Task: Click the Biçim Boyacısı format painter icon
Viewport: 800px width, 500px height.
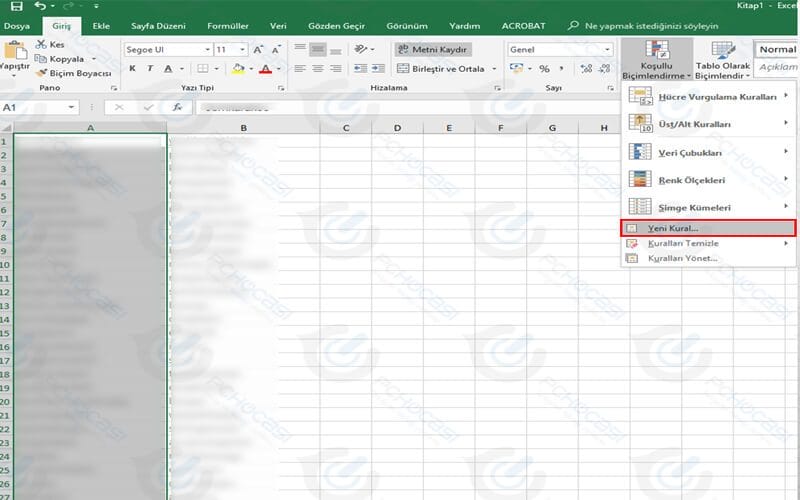Action: (x=41, y=73)
